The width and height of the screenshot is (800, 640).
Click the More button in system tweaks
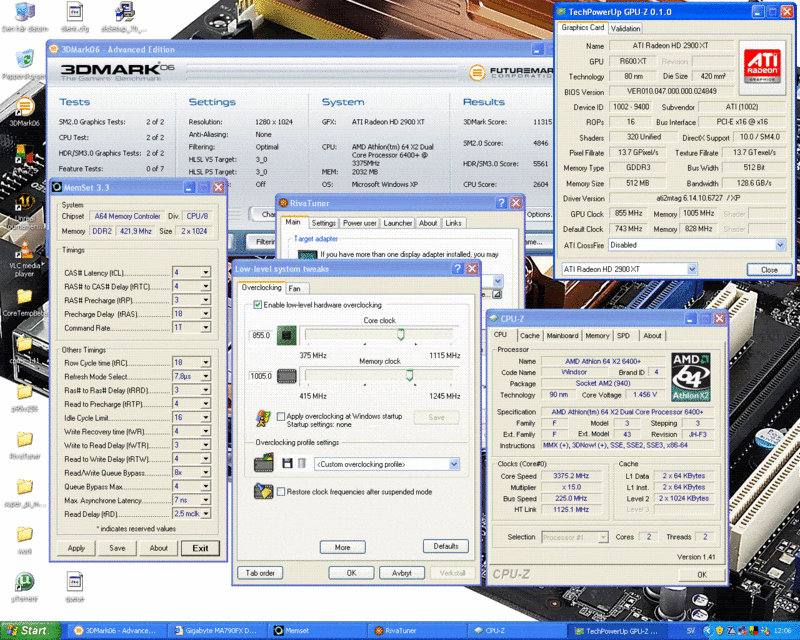pos(342,547)
